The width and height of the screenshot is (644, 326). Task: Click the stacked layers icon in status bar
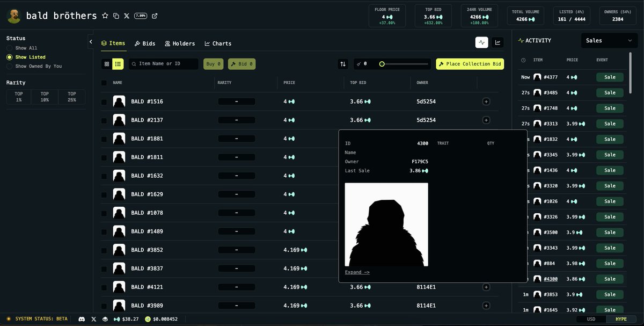pos(105,319)
